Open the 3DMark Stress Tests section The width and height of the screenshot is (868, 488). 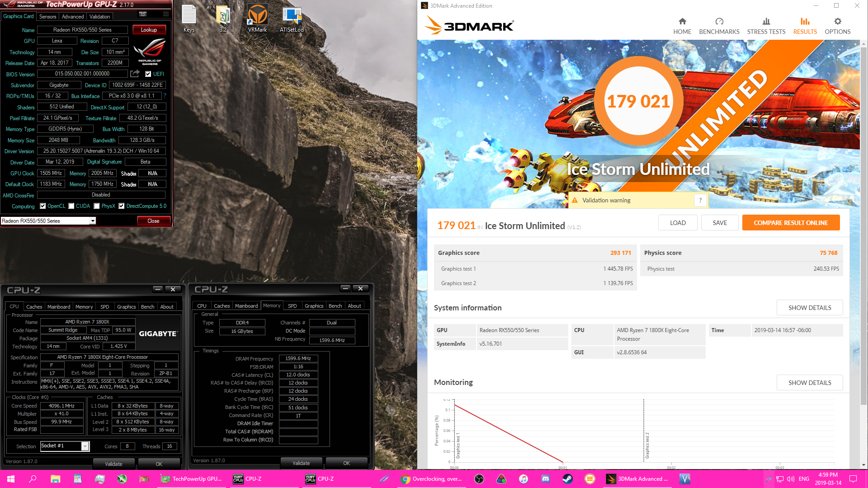point(766,26)
